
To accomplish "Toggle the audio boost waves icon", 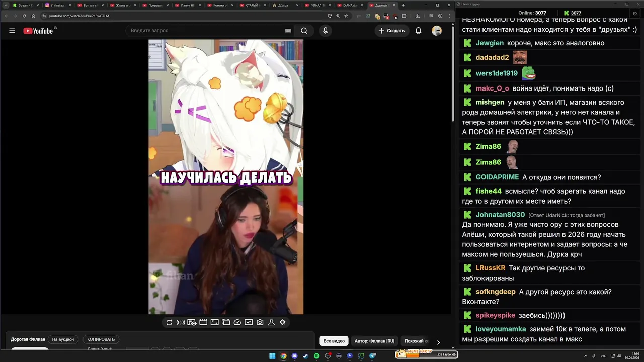I will [181, 322].
